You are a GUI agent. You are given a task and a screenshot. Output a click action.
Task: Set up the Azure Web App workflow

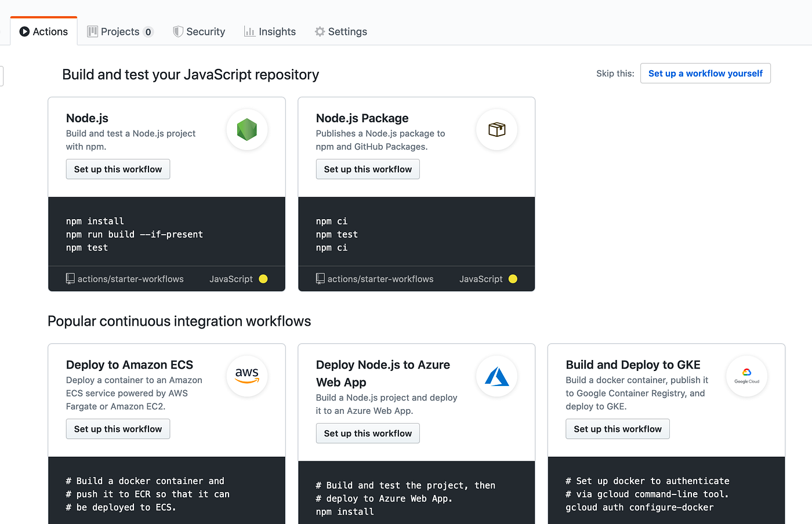coord(368,433)
